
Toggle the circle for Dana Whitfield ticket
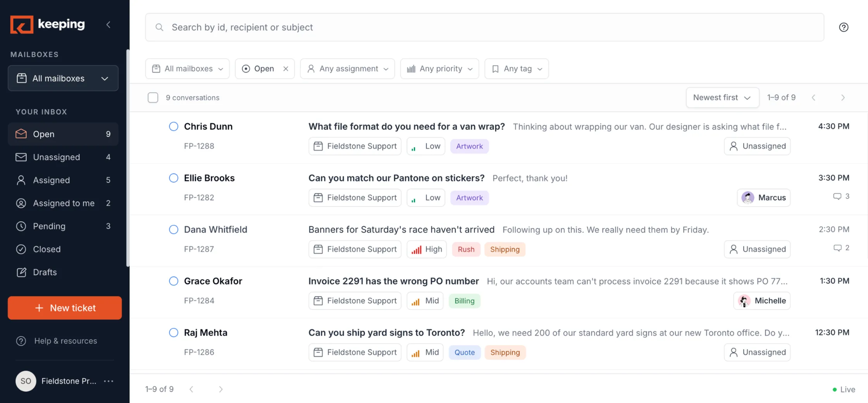[174, 229]
